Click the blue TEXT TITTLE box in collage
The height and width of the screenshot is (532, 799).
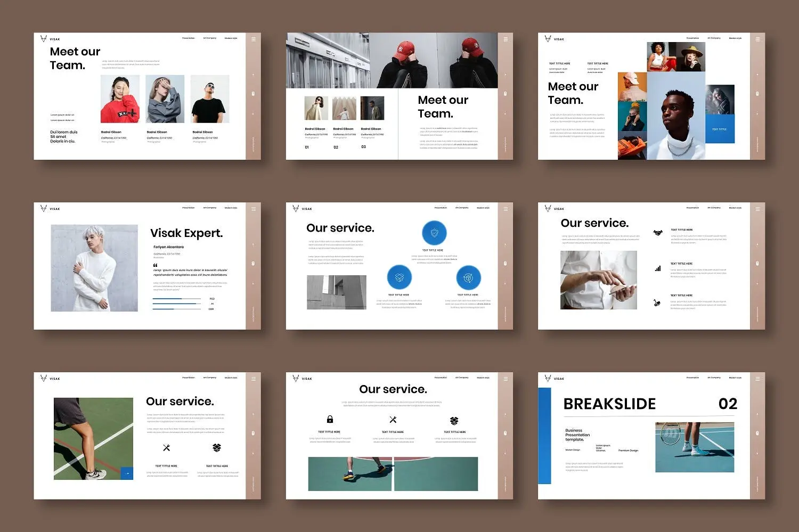[720, 129]
